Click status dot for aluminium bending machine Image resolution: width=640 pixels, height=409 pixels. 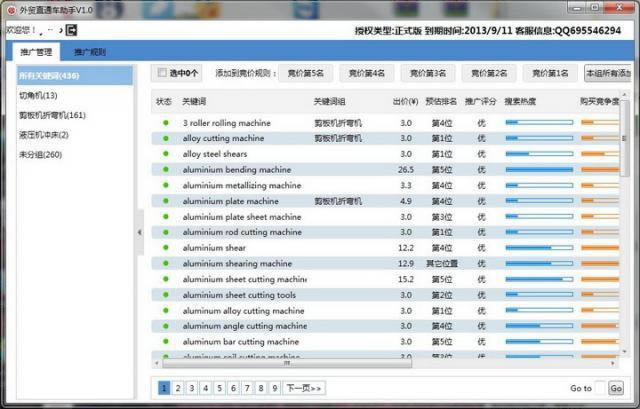(166, 170)
